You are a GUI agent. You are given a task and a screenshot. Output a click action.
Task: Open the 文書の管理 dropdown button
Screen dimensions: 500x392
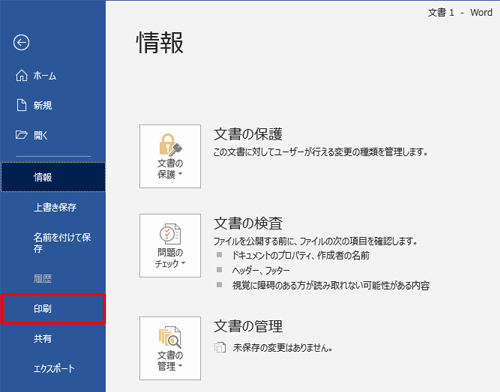170,348
